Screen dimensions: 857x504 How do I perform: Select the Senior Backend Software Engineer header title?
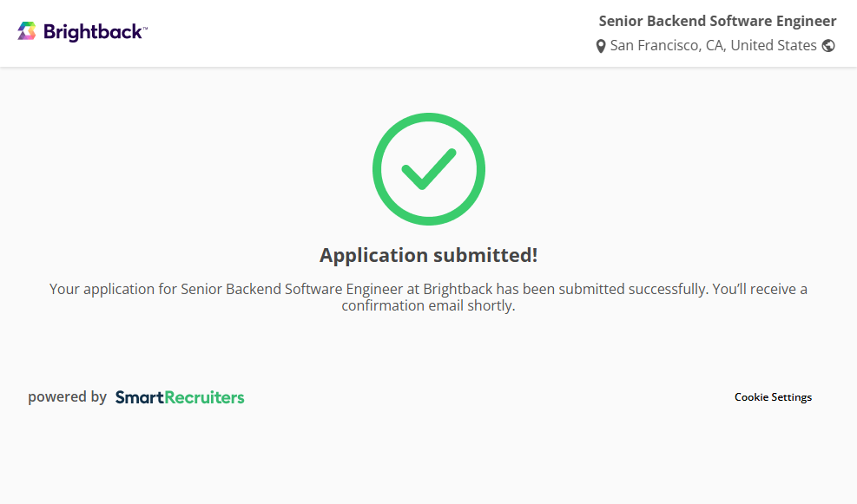pyautogui.click(x=717, y=22)
